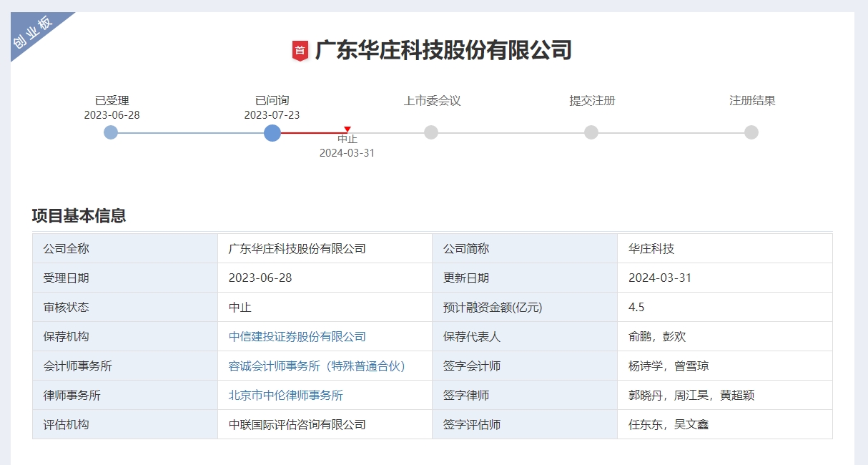Open the 中信建投证券股份有限公司 link
868x465 pixels.
tap(297, 336)
